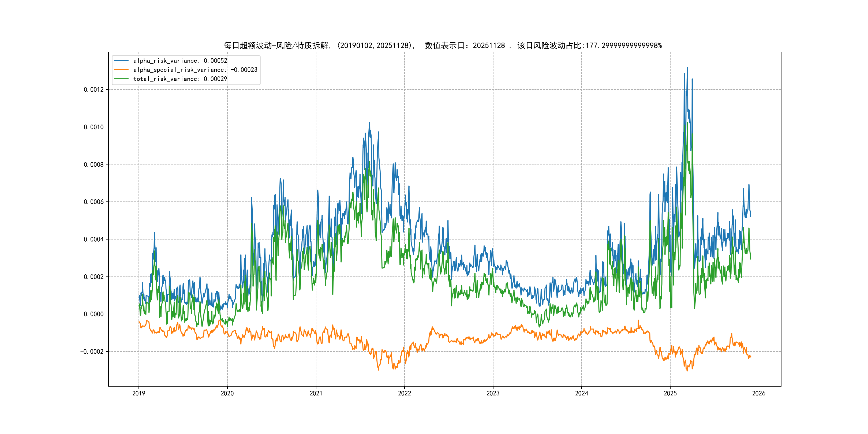Click the 2020 x-axis tick label

pos(227,393)
